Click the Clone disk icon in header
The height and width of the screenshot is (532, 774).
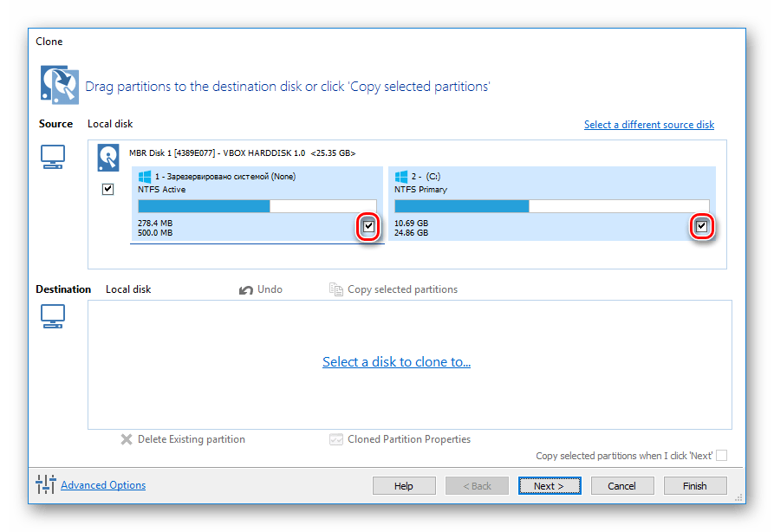point(58,85)
